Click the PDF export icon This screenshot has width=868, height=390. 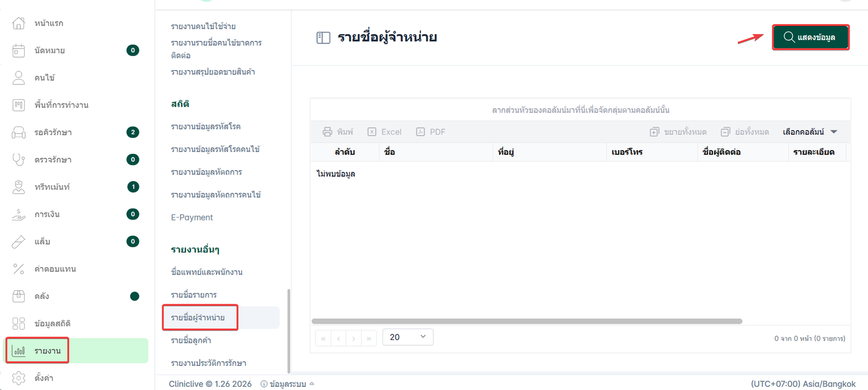pyautogui.click(x=420, y=132)
